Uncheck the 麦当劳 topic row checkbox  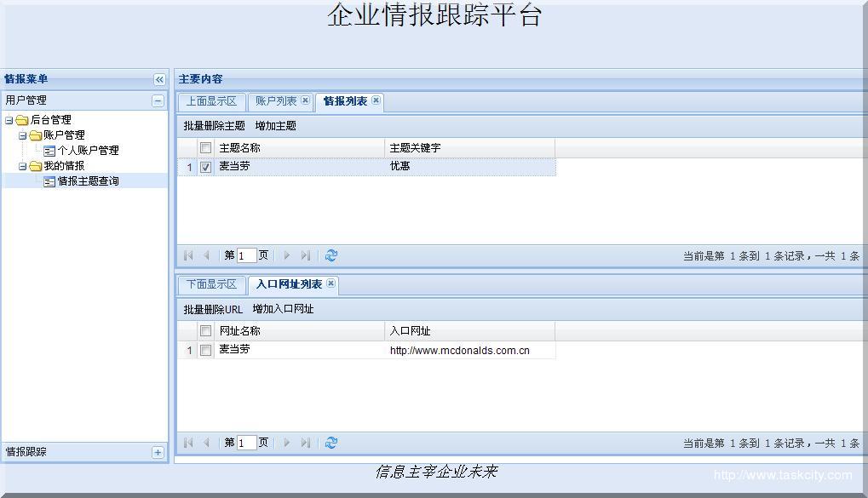205,168
